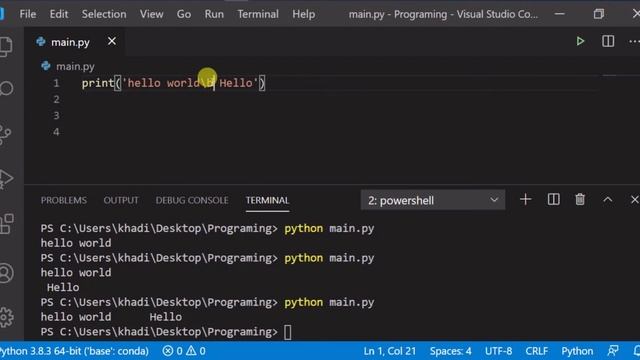Maximize the panel with up chevron
640x360 pixels.
pyautogui.click(x=607, y=200)
